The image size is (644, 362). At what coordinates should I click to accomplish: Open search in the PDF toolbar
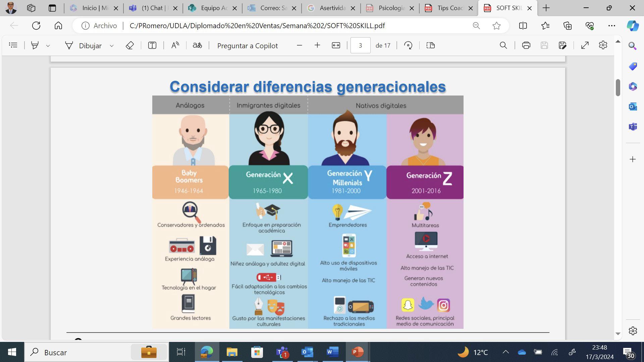click(503, 45)
